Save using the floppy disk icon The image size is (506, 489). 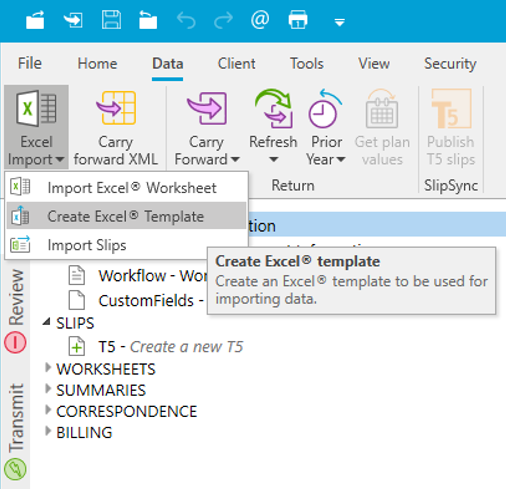click(111, 20)
